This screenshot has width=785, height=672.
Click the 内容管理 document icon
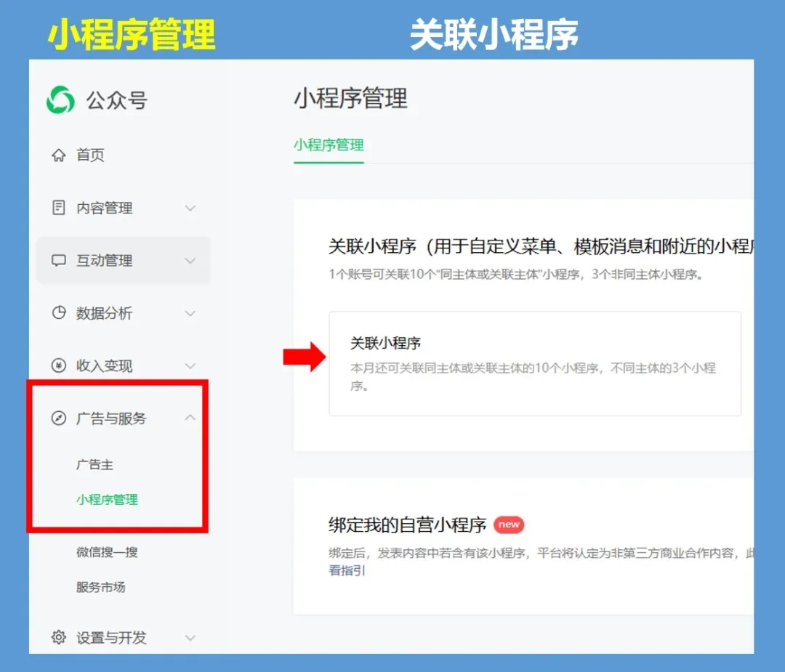[x=59, y=208]
